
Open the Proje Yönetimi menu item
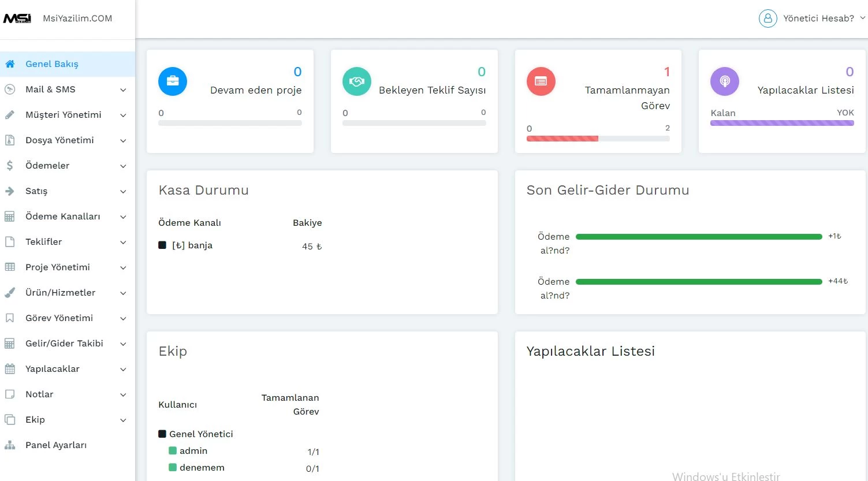coord(58,267)
